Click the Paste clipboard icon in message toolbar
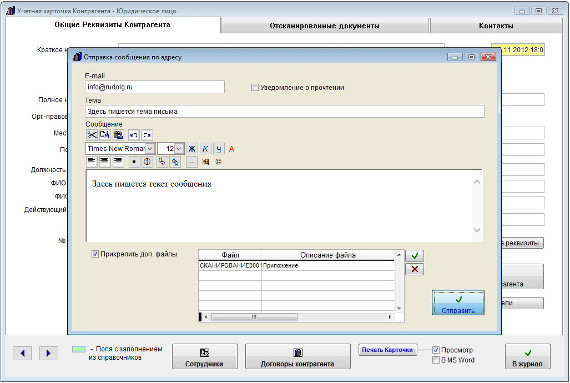Viewport: 570px width, 383px height. [x=118, y=135]
